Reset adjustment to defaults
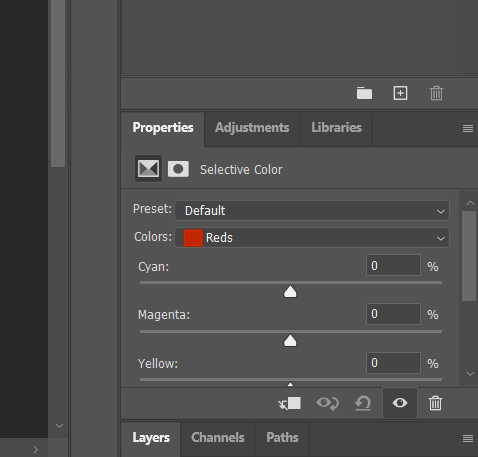 point(363,403)
